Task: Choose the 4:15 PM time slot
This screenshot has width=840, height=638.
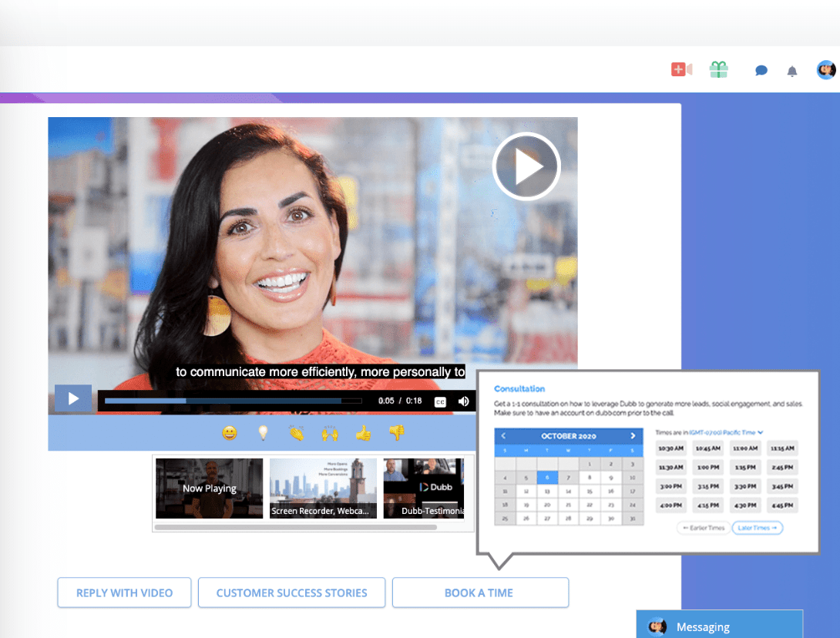Action: pyautogui.click(x=707, y=505)
